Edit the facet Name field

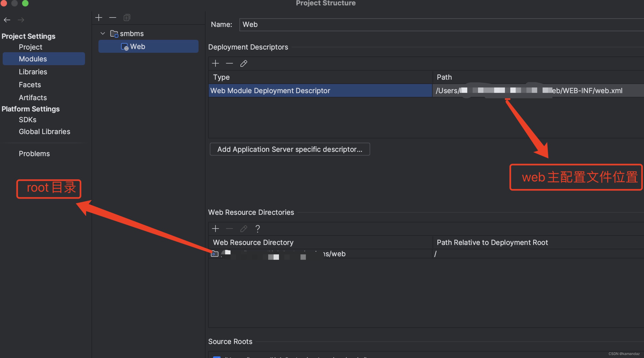(x=441, y=25)
